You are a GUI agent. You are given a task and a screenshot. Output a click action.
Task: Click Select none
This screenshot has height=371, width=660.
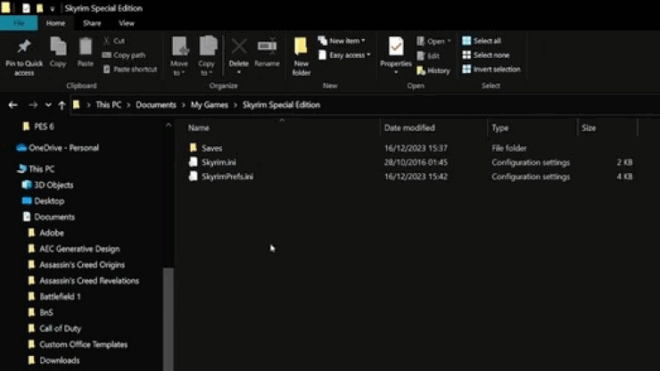click(x=486, y=55)
